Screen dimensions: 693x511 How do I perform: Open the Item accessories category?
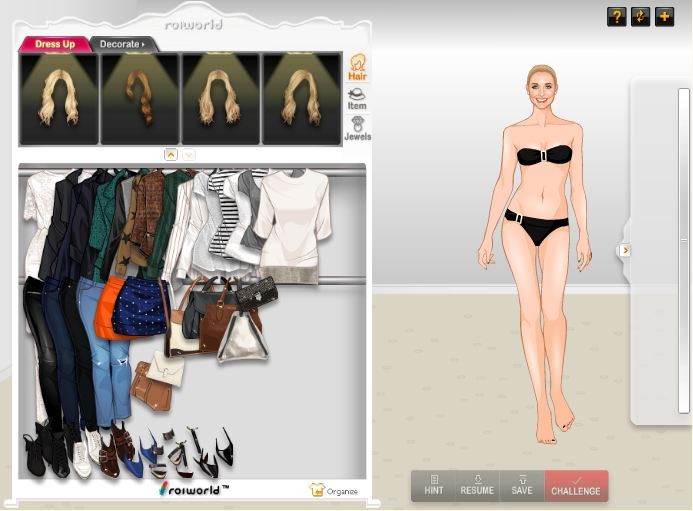tap(356, 98)
